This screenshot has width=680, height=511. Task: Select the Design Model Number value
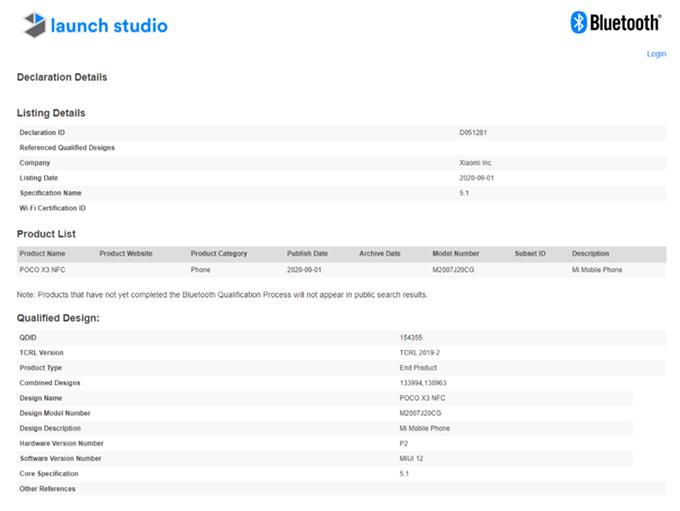click(x=420, y=413)
